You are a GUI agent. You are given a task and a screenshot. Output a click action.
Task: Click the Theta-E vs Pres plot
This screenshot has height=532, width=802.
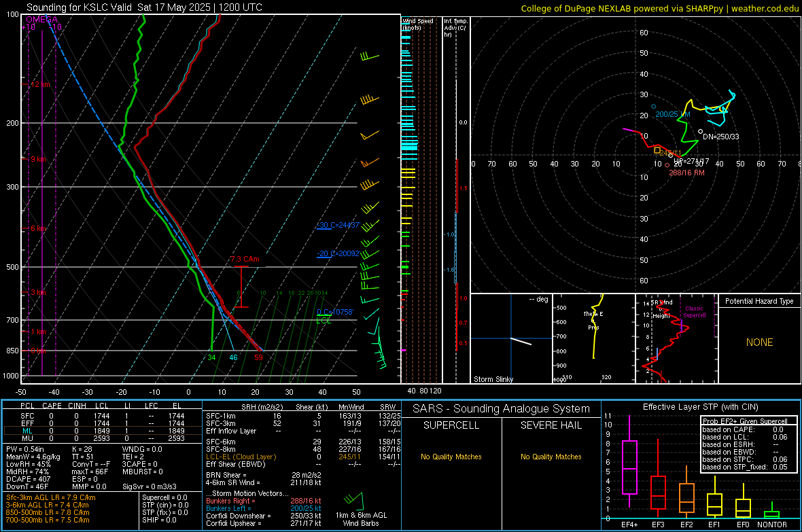[x=593, y=338]
